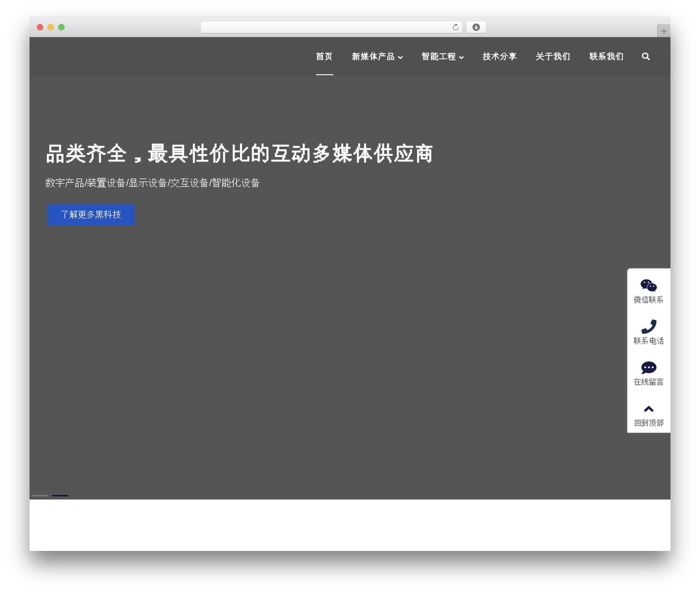The height and width of the screenshot is (593, 700).
Task: Click the 了解更多黑科技 button
Action: click(91, 214)
